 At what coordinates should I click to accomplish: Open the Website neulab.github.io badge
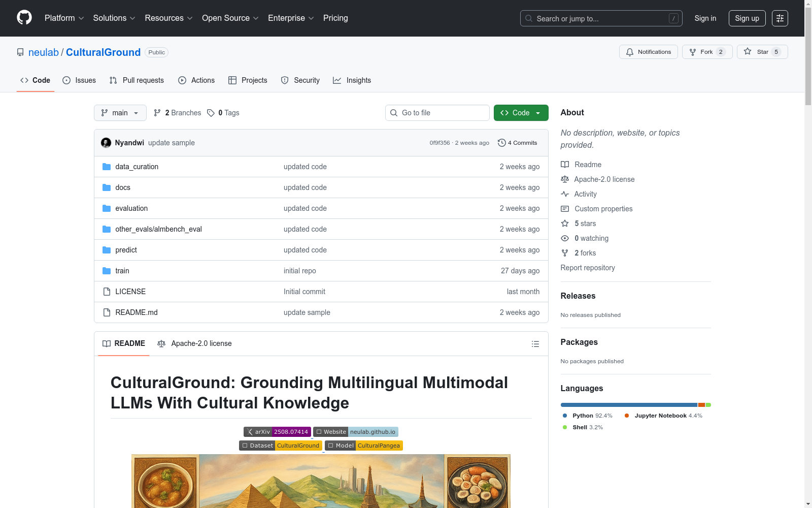pos(356,432)
